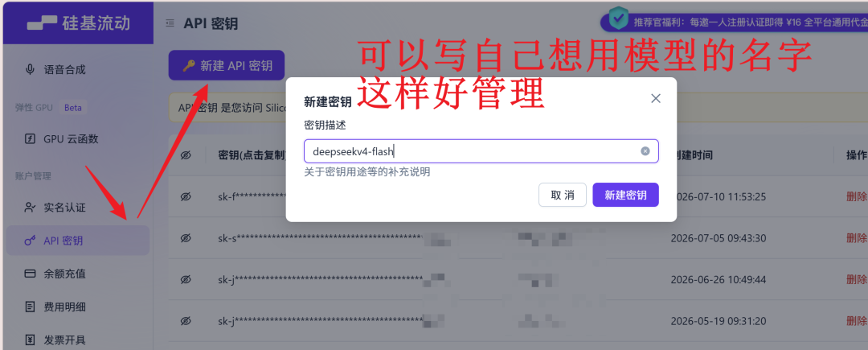The image size is (868, 350).
Task: Click the API 密钥 page title
Action: [211, 23]
